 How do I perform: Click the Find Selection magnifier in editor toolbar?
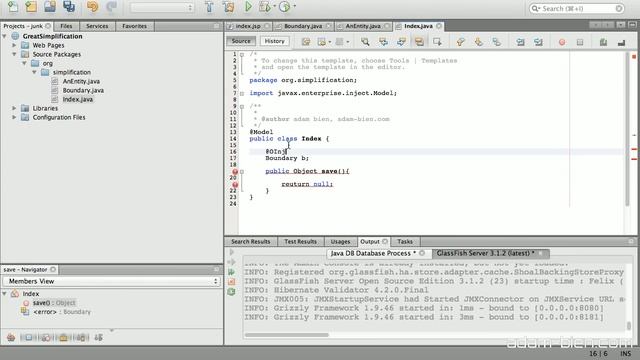pyautogui.click(x=365, y=42)
